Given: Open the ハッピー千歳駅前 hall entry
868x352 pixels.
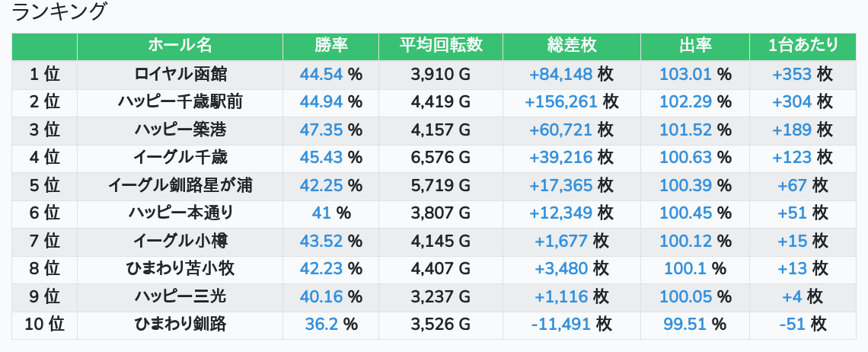Looking at the screenshot, I should click(180, 102).
